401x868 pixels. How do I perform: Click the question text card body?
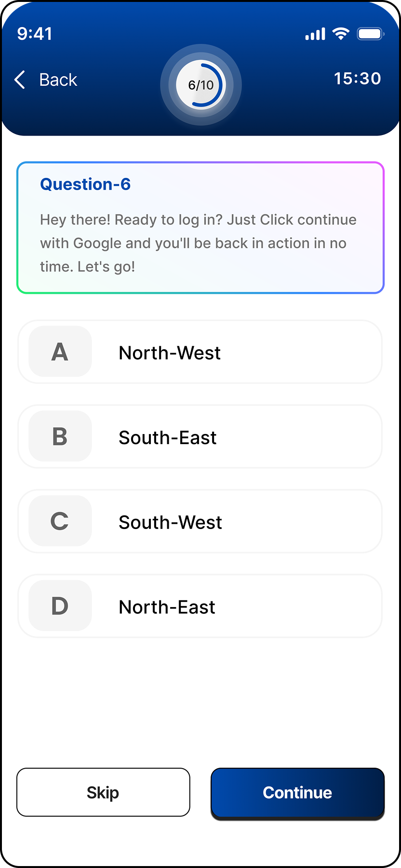198,243
